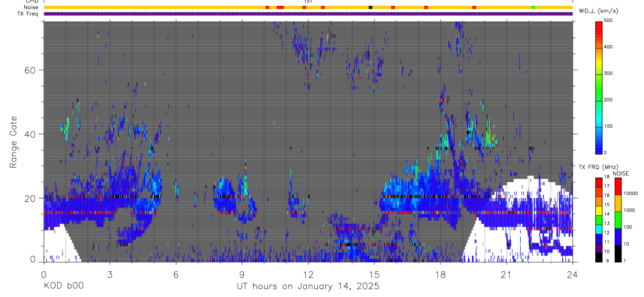Click the '151' CPID value
The height and width of the screenshot is (297, 644).
(308, 2)
